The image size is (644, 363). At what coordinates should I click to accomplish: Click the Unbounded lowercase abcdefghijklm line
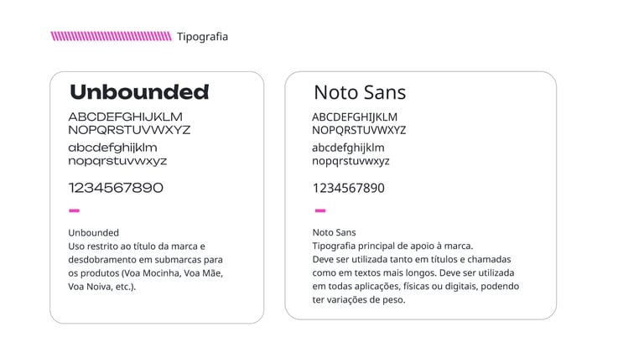pyautogui.click(x=112, y=148)
